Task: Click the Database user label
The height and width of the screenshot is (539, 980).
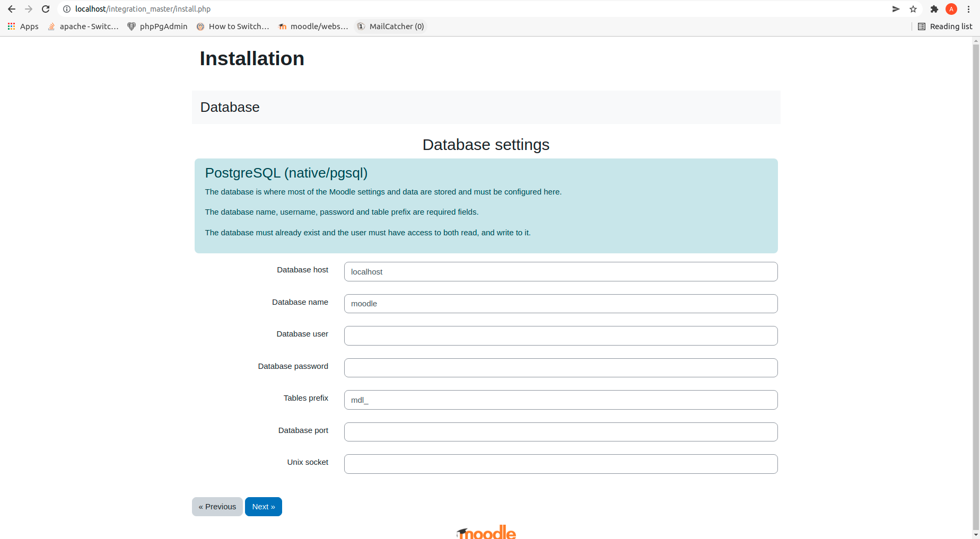Action: pyautogui.click(x=302, y=334)
